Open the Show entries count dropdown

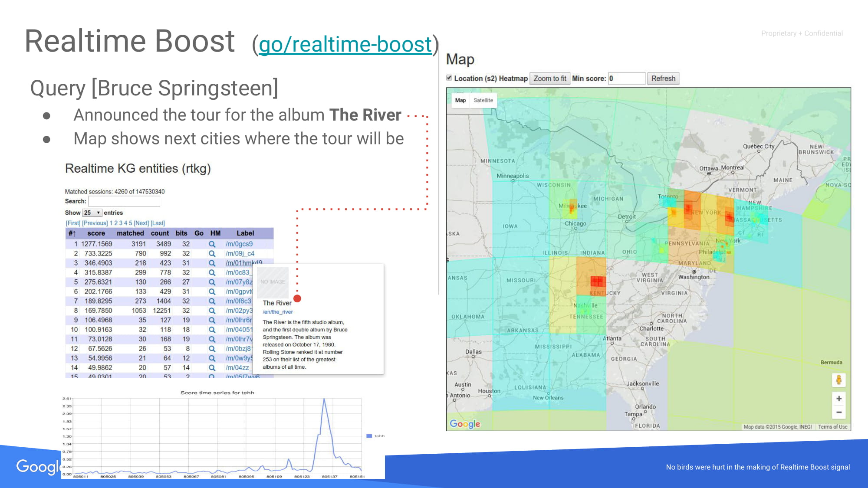point(92,213)
